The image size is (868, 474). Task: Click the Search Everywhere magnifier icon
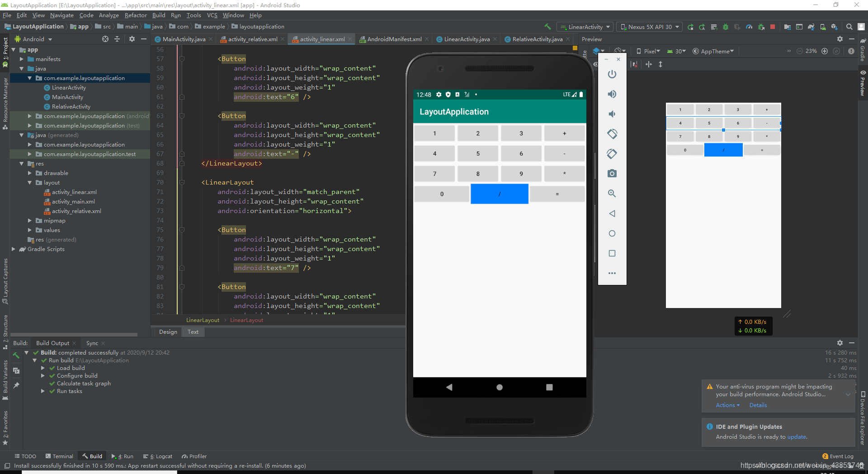pos(849,27)
